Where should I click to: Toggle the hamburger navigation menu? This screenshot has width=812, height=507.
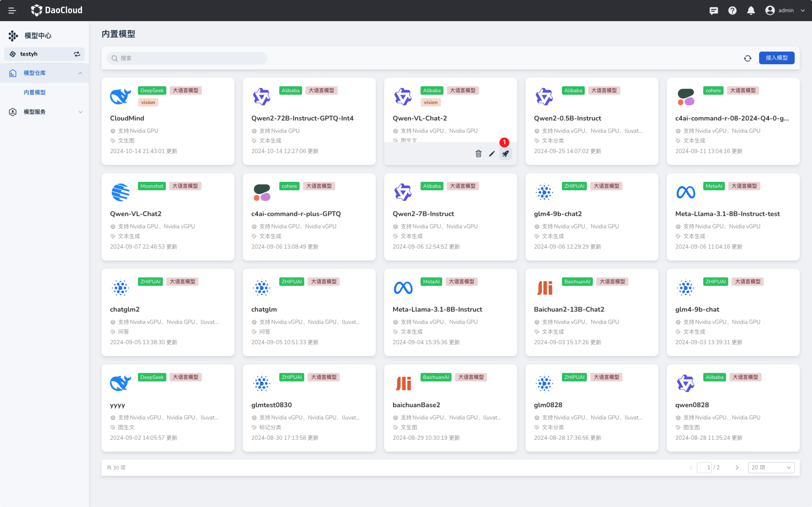pyautogui.click(x=12, y=11)
